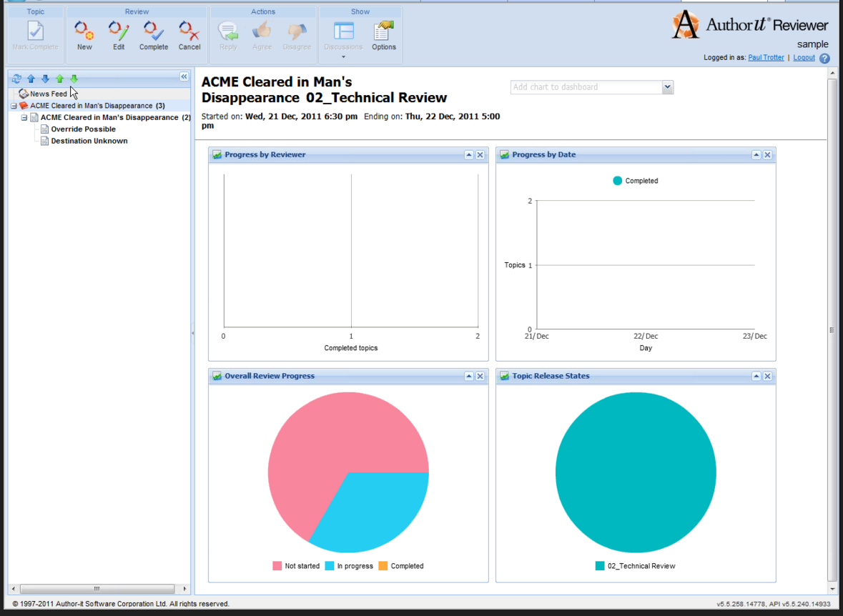Open the Add chart to dashboard dropdown arrow
Screen dimensions: 843x616
(667, 87)
